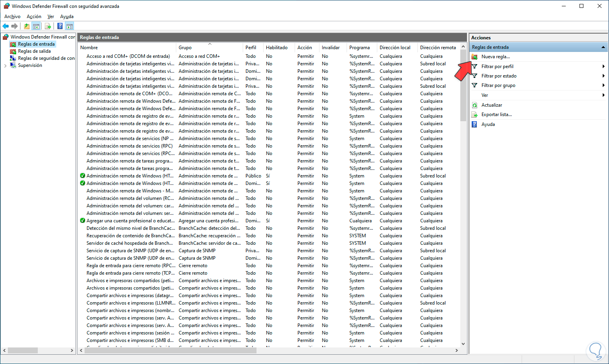Screen dimensions: 609x364
Task: Click the Reglas de seguridad de conexión icon
Action: (13, 58)
